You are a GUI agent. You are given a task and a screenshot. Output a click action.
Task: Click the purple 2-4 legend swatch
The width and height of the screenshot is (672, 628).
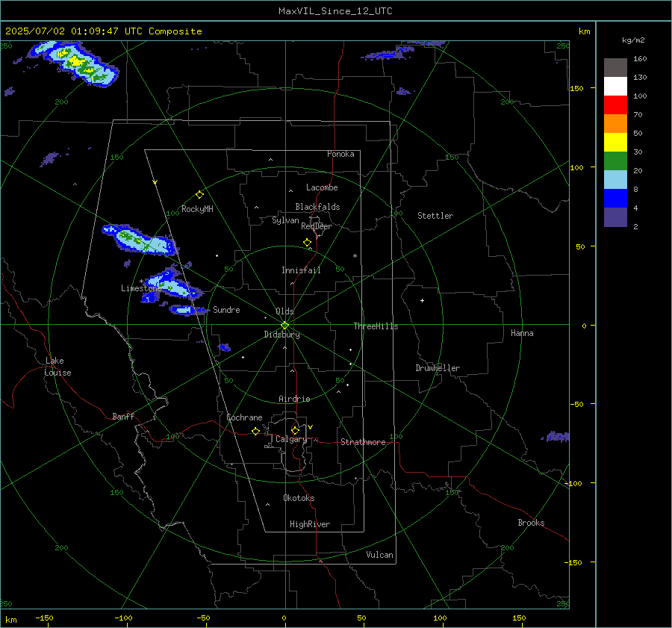[x=615, y=217]
